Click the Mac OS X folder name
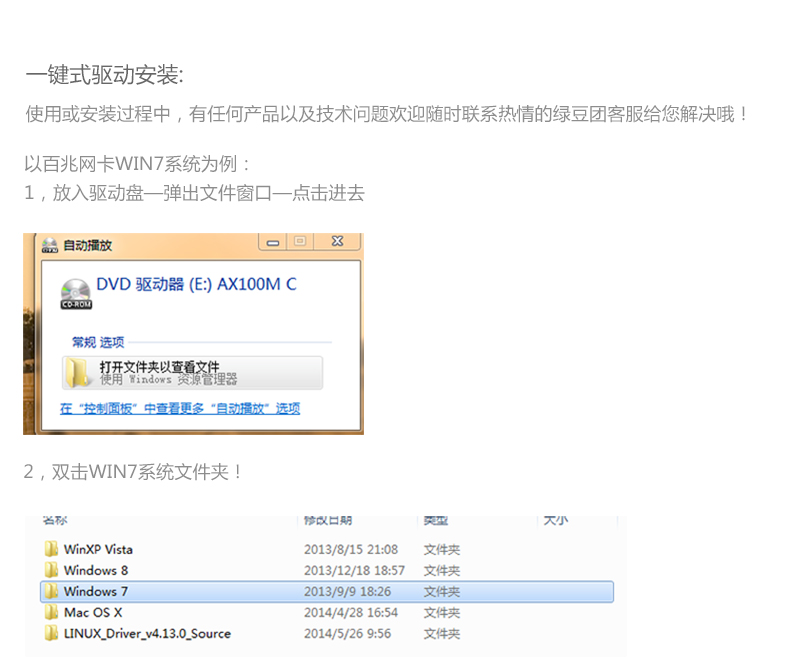790x669 pixels. click(93, 613)
